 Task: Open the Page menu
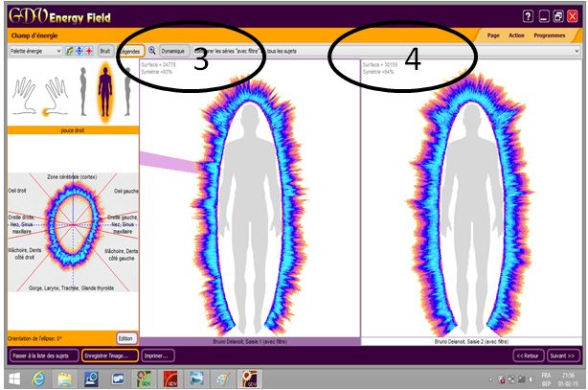click(x=493, y=34)
